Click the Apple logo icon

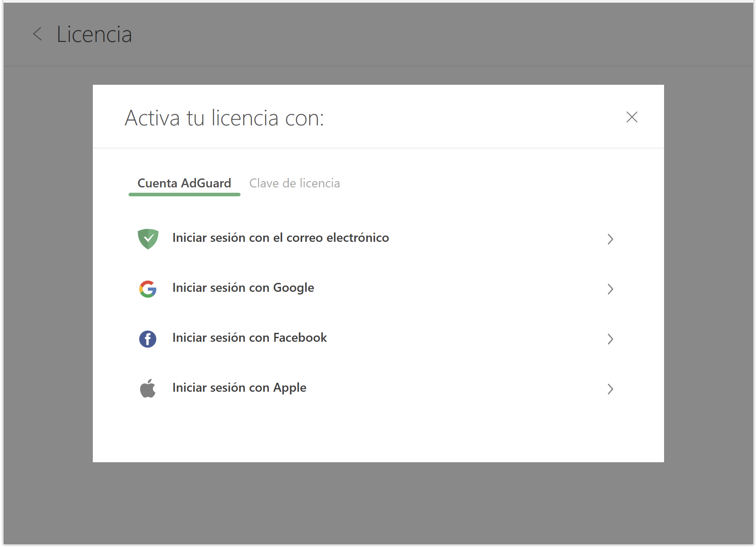point(148,388)
